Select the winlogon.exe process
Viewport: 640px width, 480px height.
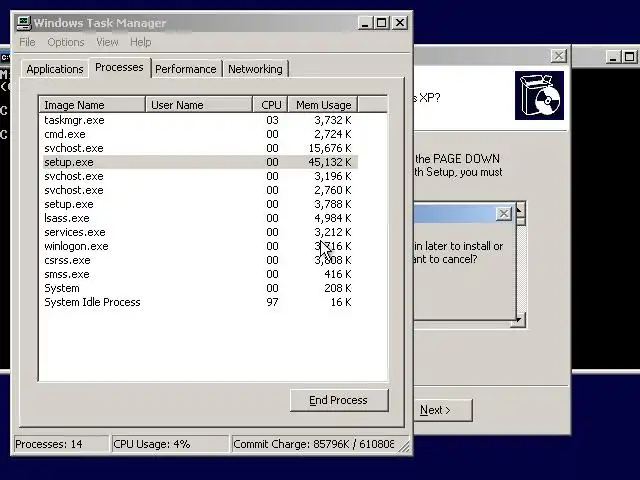coord(200,246)
